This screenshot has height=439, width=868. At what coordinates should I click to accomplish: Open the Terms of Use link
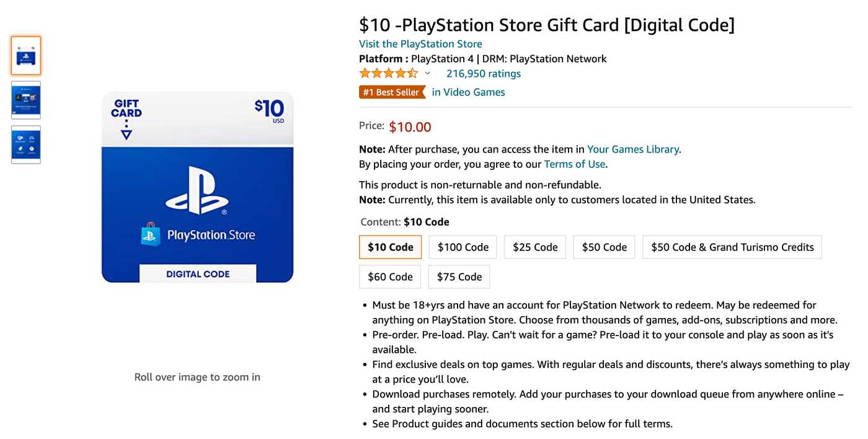click(575, 164)
